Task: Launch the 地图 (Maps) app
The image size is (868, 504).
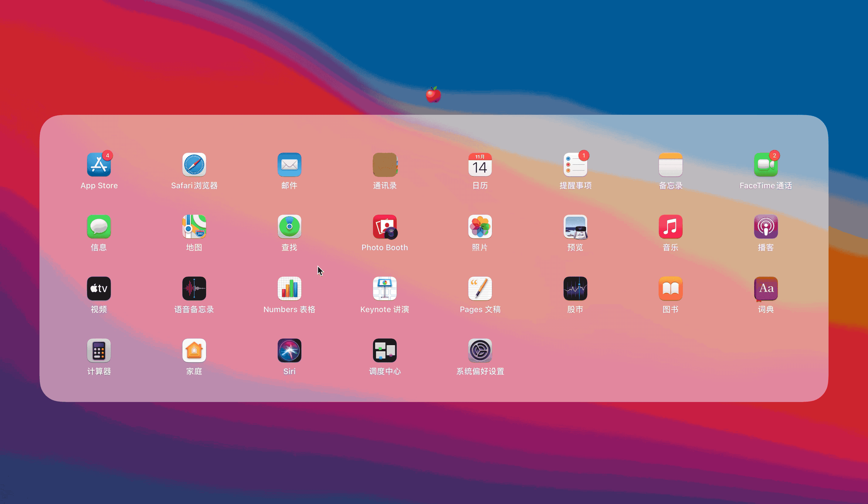Action: click(194, 227)
